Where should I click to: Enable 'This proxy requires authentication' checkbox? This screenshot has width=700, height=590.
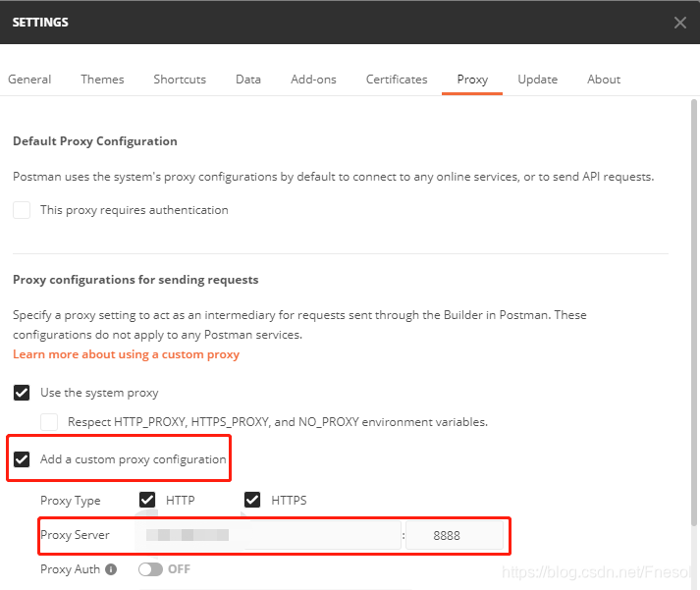[x=22, y=210]
